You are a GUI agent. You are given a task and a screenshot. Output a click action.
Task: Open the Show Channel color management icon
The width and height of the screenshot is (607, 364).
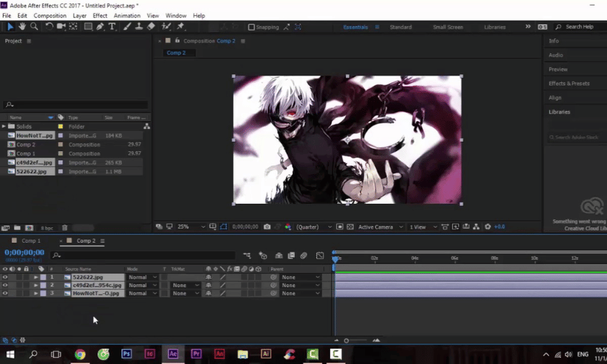288,227
